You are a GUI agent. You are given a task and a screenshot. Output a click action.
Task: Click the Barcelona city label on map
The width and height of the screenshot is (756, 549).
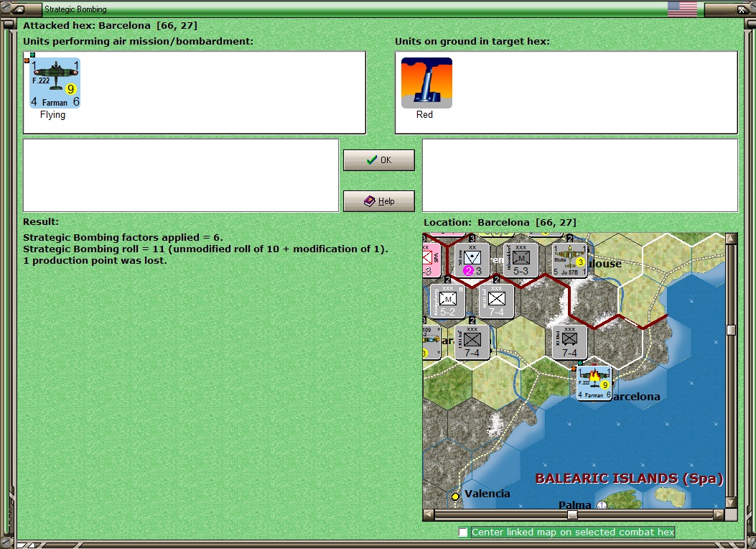coord(637,397)
